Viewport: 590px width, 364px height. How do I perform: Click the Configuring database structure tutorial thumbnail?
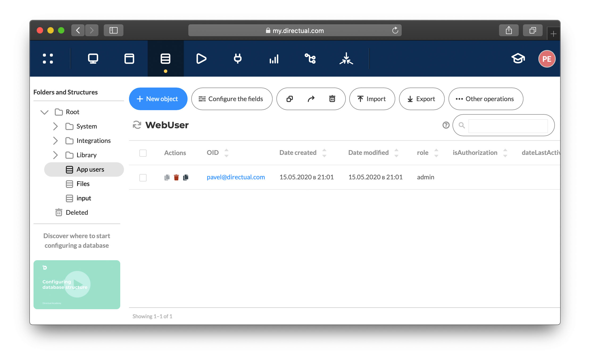[x=77, y=284]
